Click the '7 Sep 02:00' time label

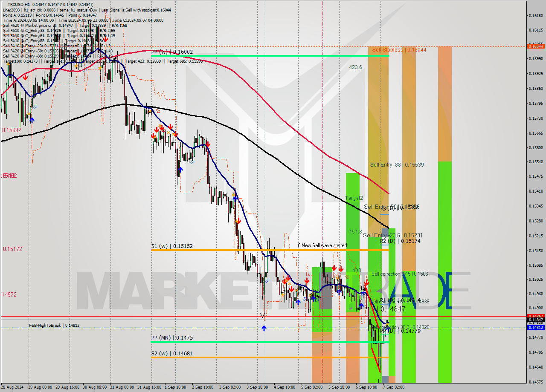click(x=394, y=387)
